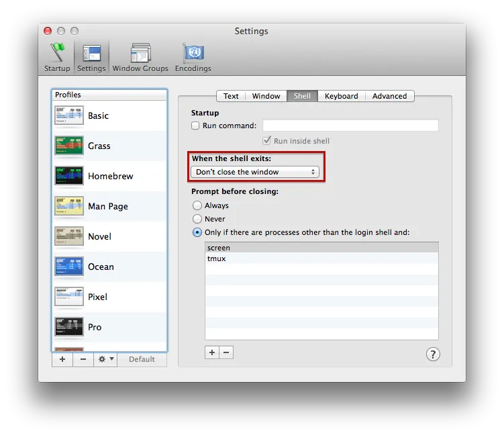Select the Homebrew profile thumbnail
This screenshot has width=504, height=435.
[x=69, y=175]
